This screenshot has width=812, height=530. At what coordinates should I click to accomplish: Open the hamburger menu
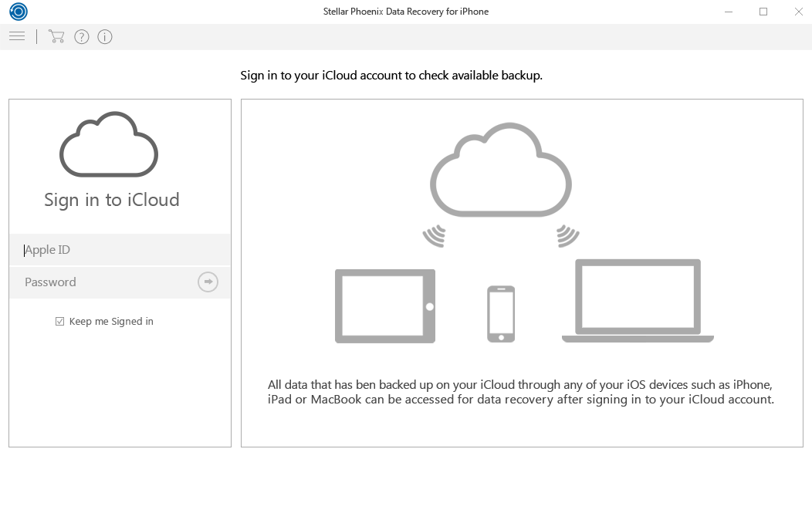pyautogui.click(x=17, y=36)
